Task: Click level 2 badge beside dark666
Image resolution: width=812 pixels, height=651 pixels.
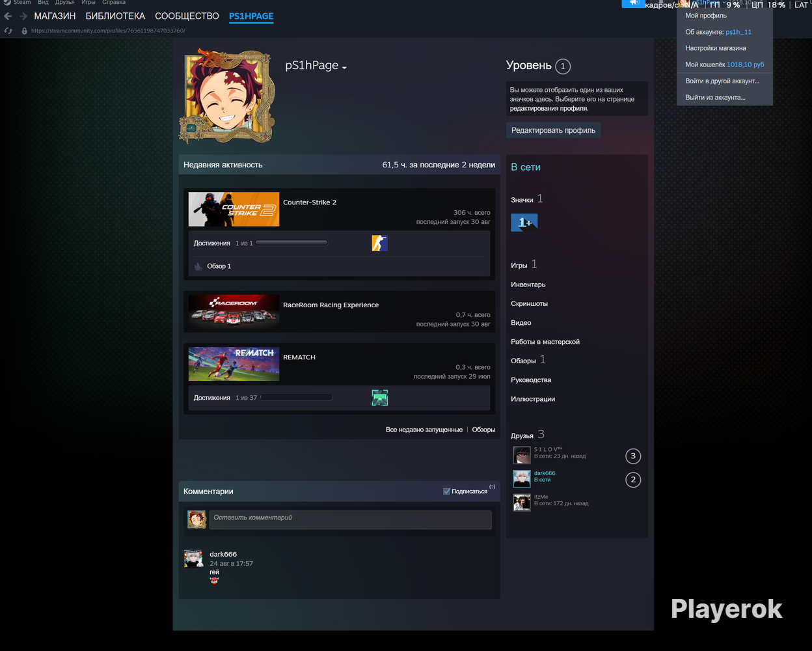Action: point(633,480)
